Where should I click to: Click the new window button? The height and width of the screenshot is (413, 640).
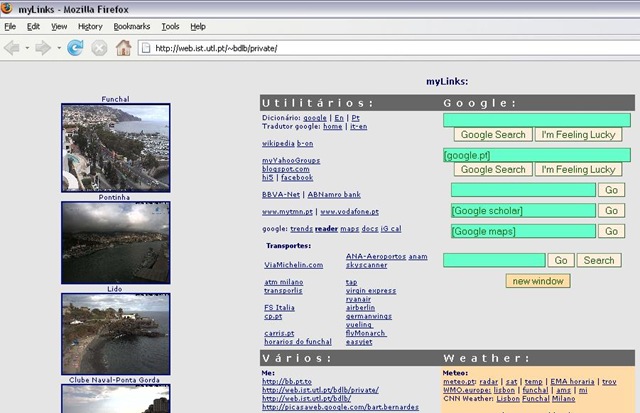[x=538, y=281]
